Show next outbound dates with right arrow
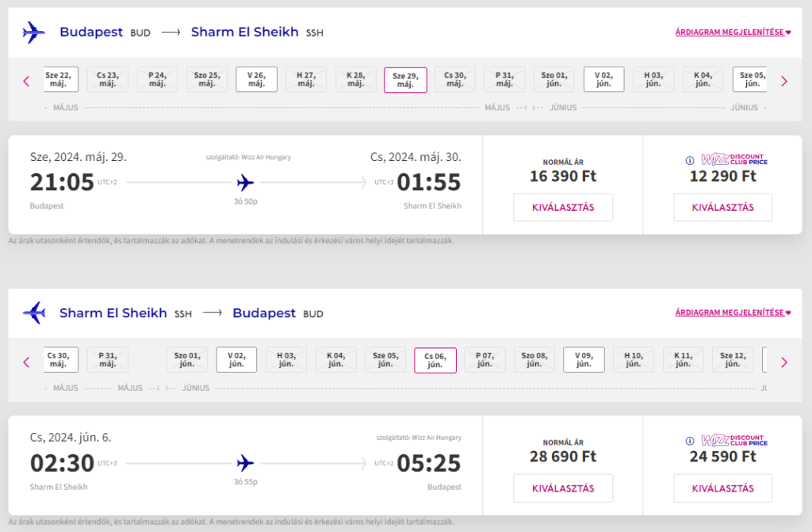Image resolution: width=812 pixels, height=532 pixels. coord(784,82)
